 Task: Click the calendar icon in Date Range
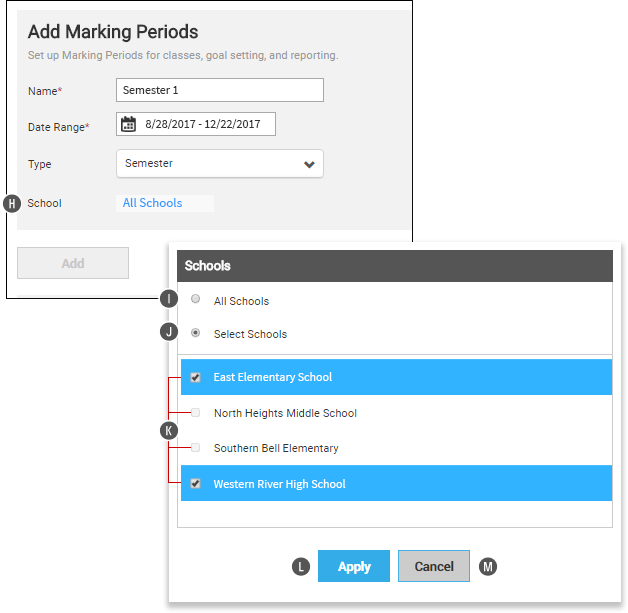click(x=128, y=124)
